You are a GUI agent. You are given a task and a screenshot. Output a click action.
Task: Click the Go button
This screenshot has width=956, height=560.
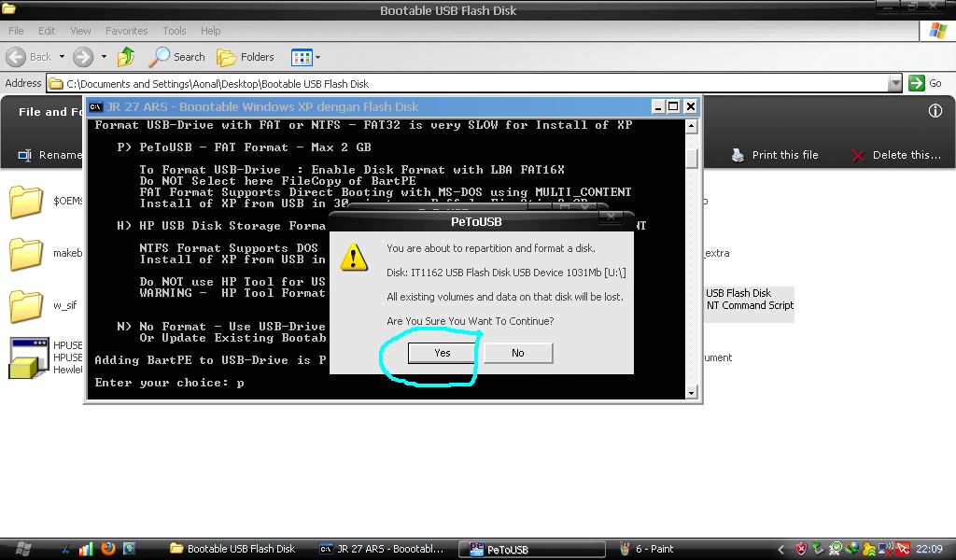point(925,83)
